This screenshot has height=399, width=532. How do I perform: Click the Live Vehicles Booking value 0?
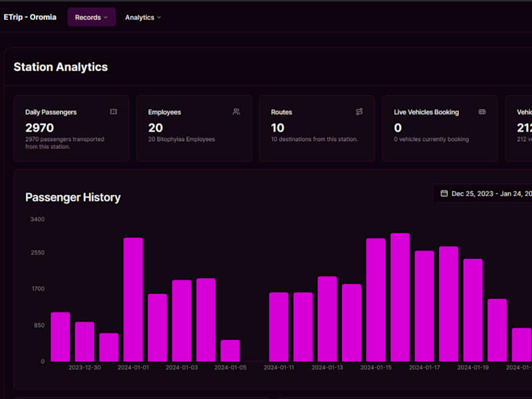point(398,128)
